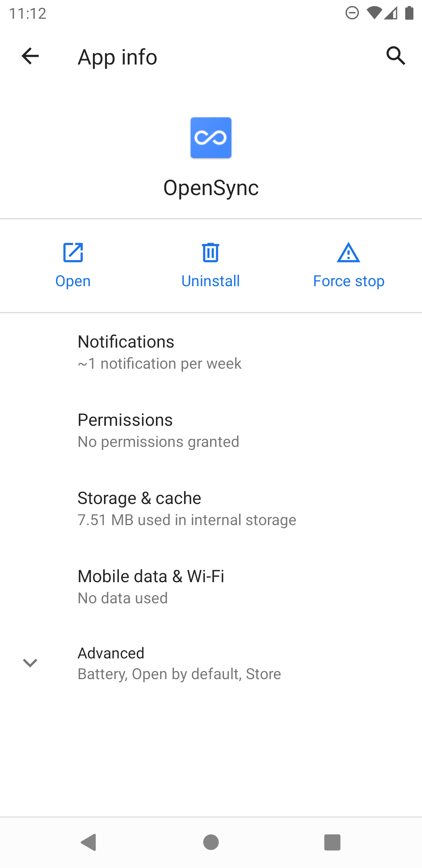422x868 pixels.
Task: Expand the Advanced section chevron
Action: (x=30, y=663)
